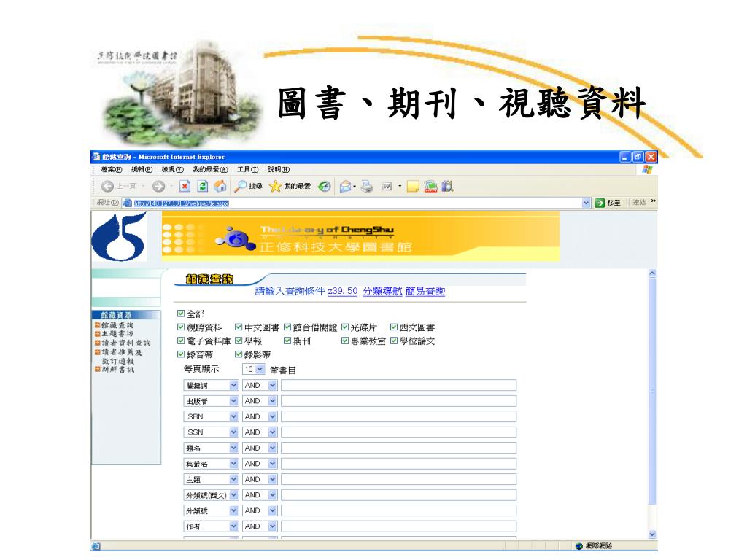
Task: Click the Mail envelope toolbar icon
Action: (345, 186)
